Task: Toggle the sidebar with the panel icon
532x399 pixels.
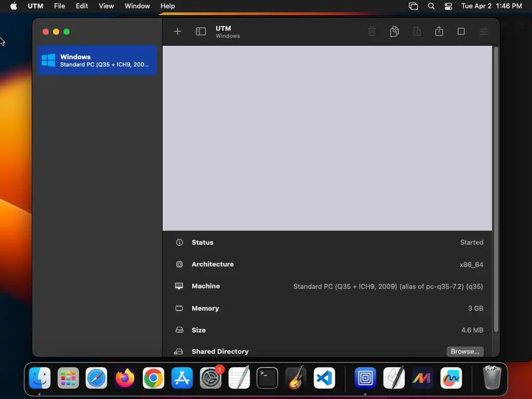Action: click(x=201, y=32)
